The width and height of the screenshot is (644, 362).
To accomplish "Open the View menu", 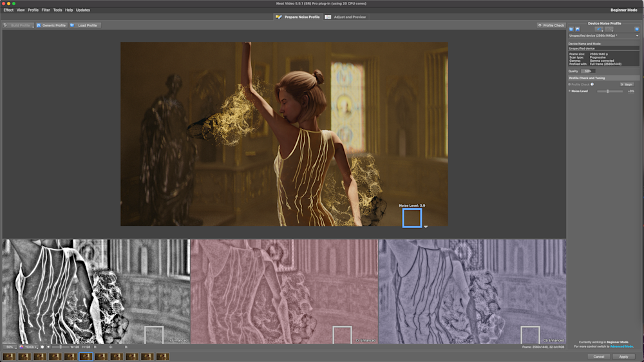I will 21,10.
